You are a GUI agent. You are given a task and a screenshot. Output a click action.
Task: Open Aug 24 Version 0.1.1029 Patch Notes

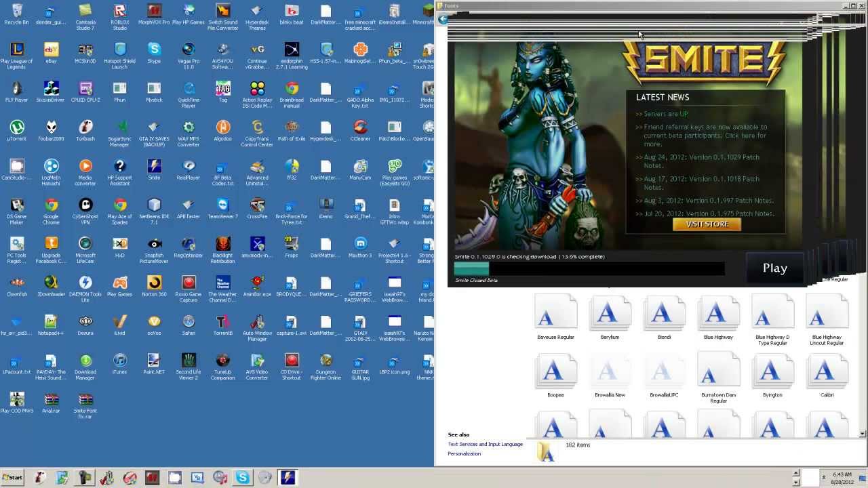click(x=701, y=161)
